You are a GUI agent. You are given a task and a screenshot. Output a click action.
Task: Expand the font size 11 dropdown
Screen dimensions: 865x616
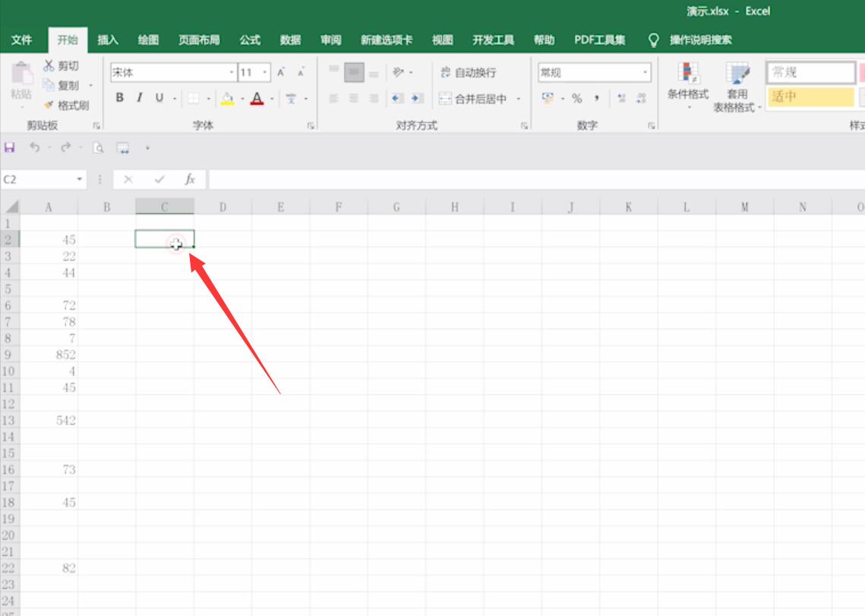pos(265,72)
